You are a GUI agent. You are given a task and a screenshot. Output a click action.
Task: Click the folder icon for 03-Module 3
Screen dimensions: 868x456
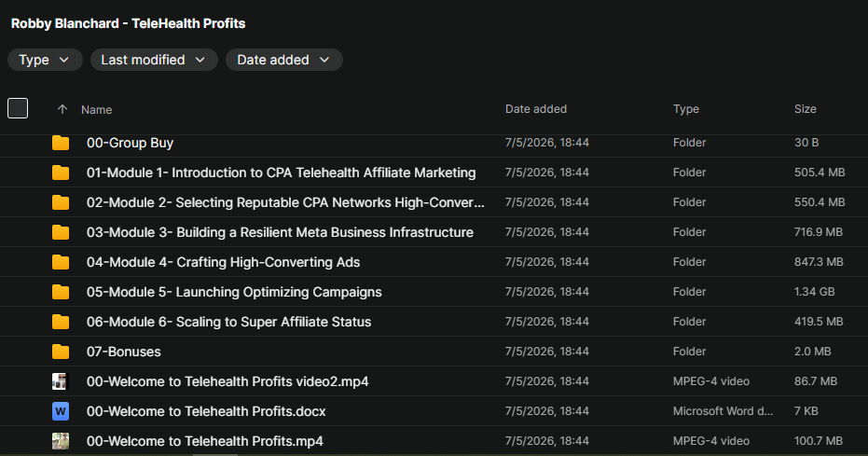click(61, 232)
